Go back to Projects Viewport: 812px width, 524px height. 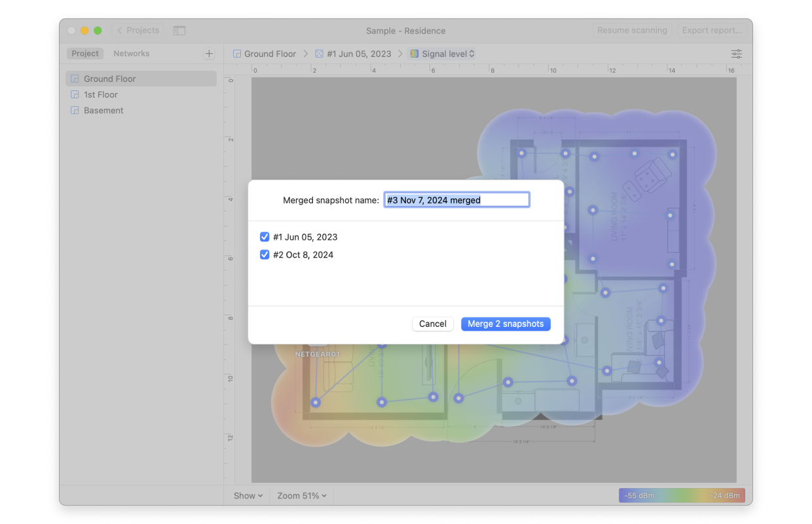[138, 31]
